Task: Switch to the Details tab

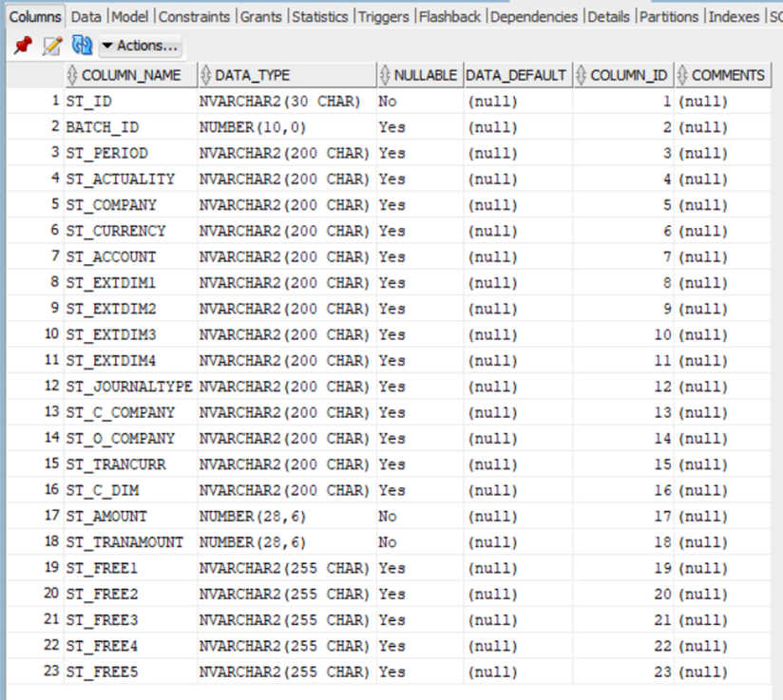Action: click(x=608, y=17)
